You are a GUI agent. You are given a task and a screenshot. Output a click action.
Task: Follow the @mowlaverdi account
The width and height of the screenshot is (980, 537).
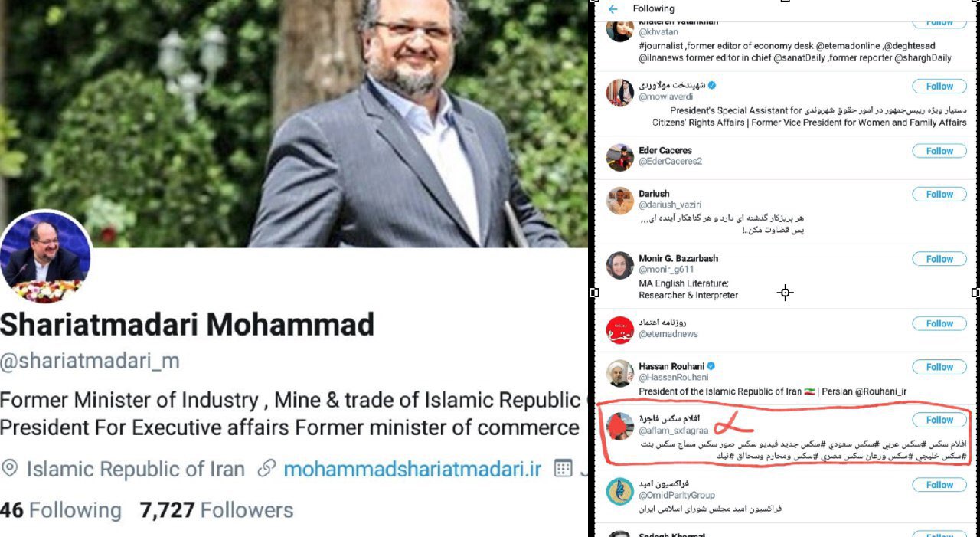pos(939,87)
